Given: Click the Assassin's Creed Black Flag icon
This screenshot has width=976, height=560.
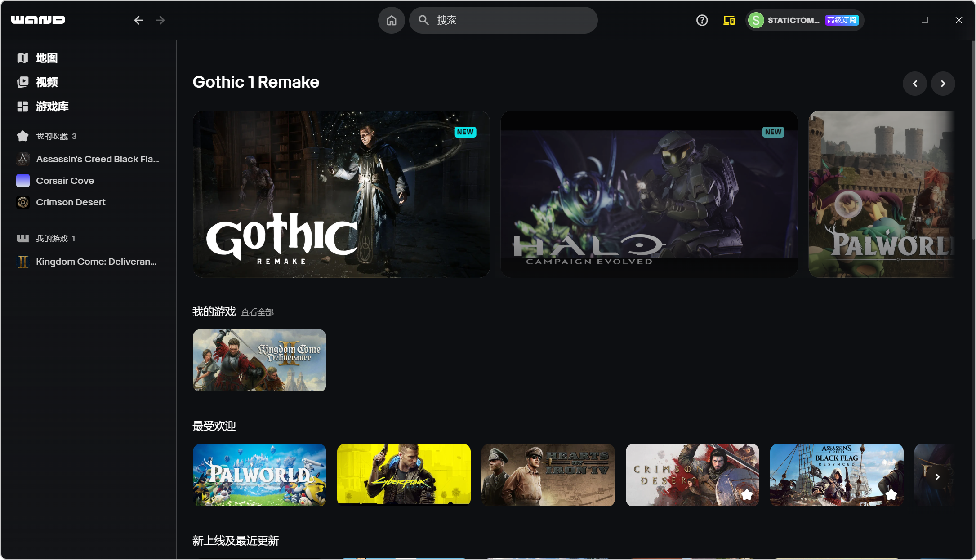Looking at the screenshot, I should tap(23, 159).
